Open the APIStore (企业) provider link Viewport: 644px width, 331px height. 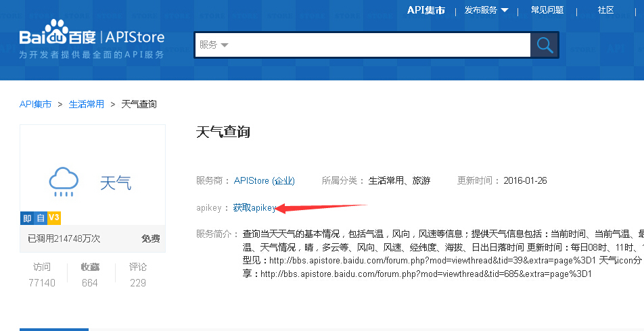[264, 180]
